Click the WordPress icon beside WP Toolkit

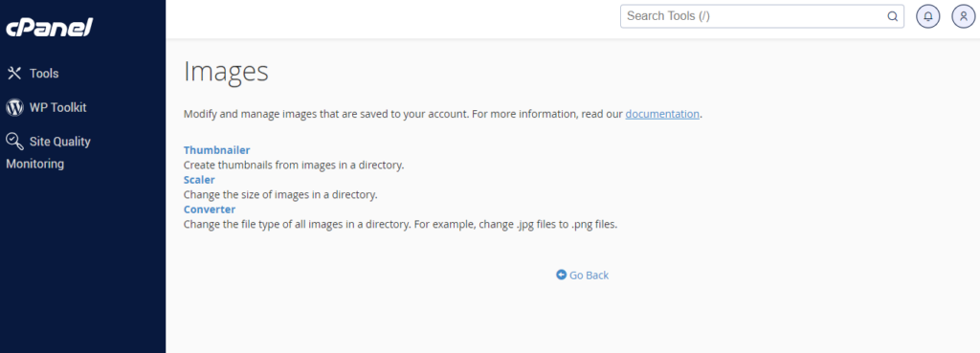[14, 107]
